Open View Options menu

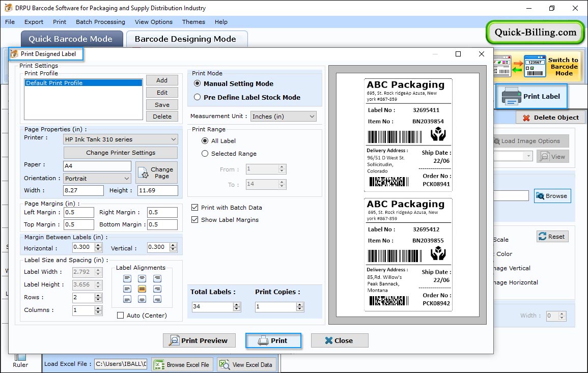pos(154,22)
